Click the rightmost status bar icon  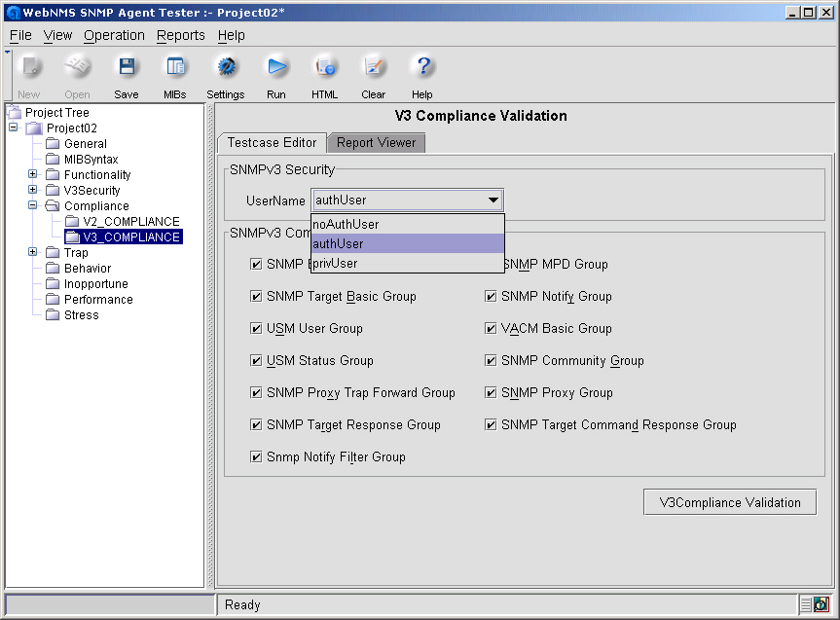pyautogui.click(x=821, y=604)
